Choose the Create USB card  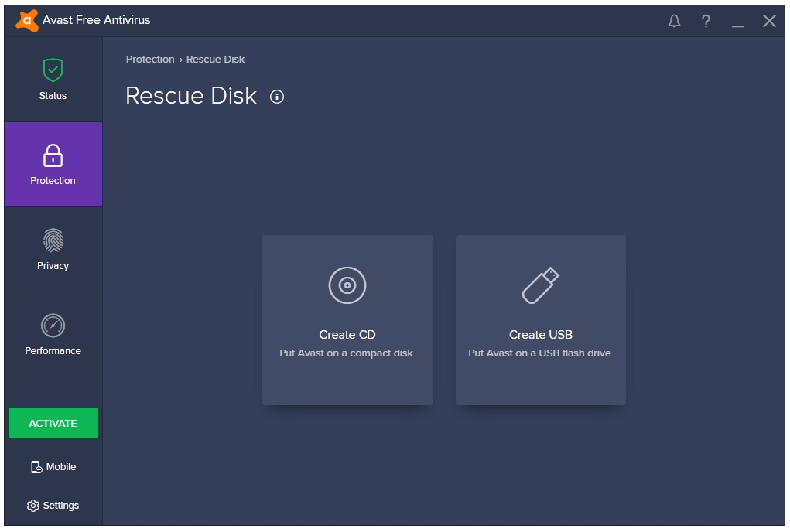click(541, 320)
